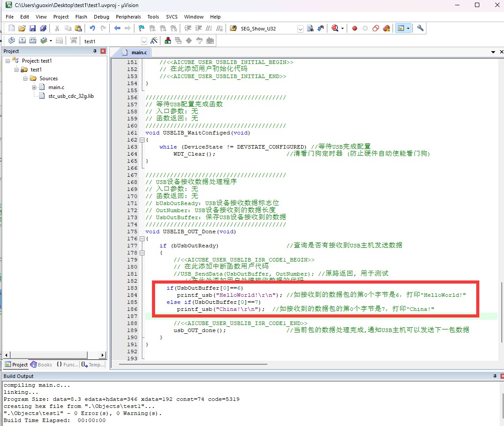Open the test1 target selection dropdown
Screen dimensions: 504x426
point(144,41)
